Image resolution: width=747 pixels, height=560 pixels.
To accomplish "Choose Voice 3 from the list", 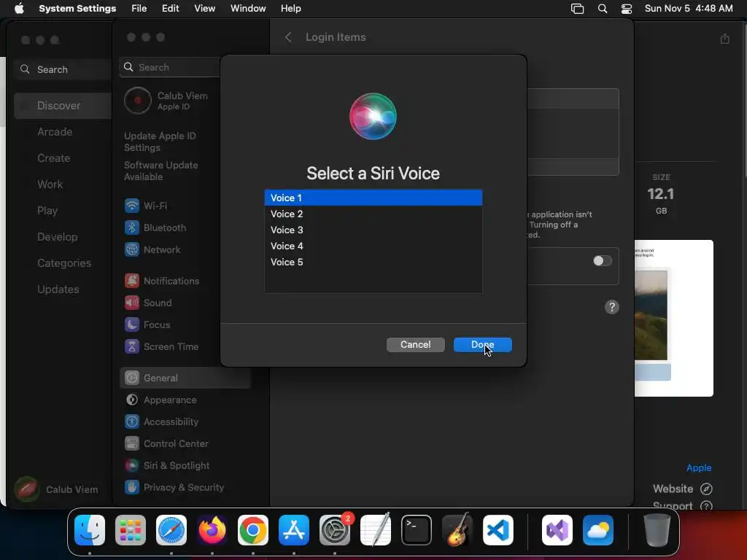I will (x=373, y=230).
